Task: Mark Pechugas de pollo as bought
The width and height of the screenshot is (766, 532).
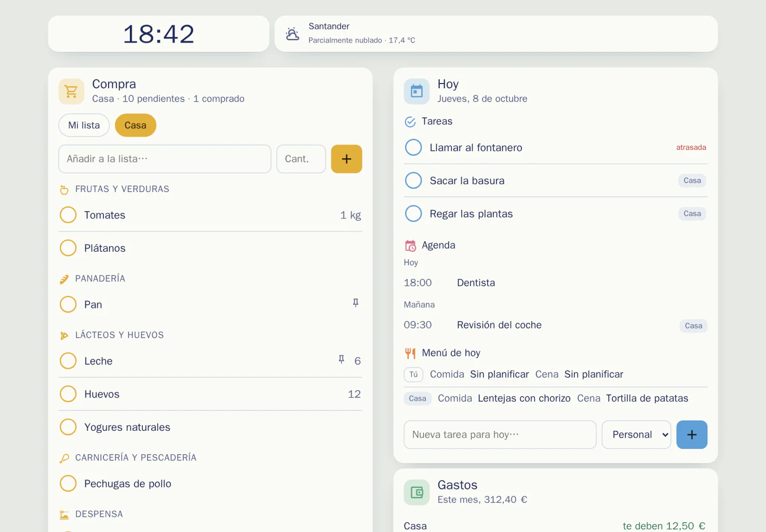Action: point(68,484)
